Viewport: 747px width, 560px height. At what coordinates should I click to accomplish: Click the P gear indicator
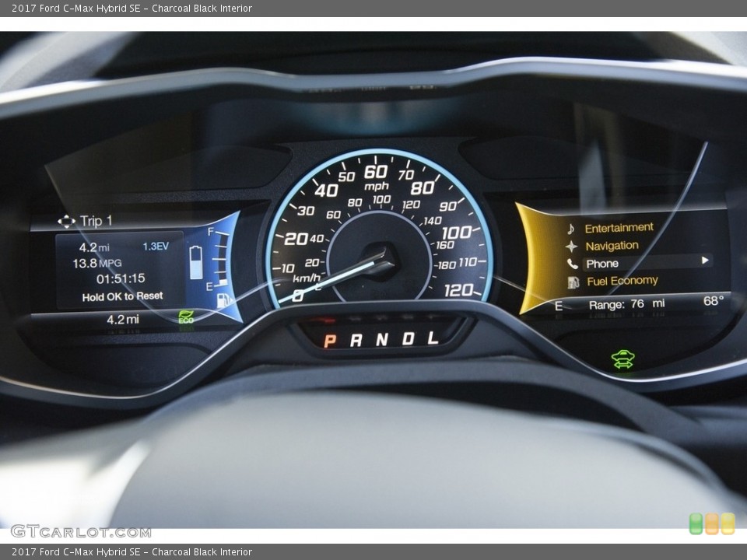pos(330,341)
